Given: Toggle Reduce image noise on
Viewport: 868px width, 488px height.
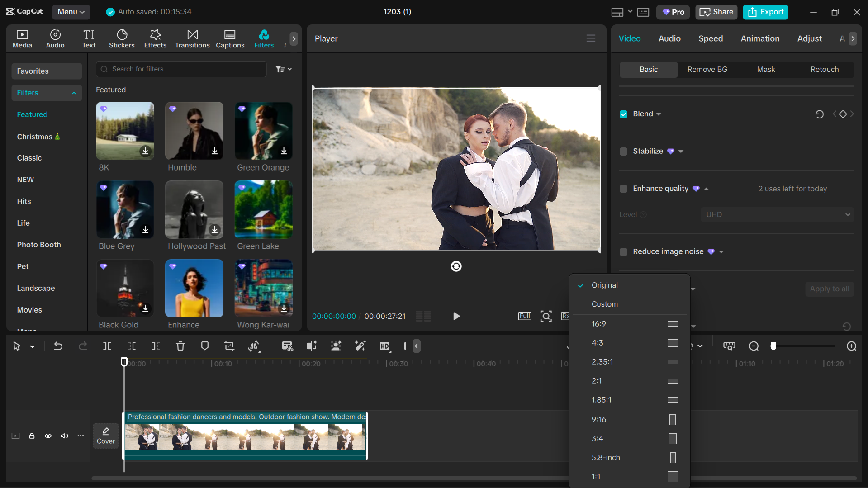Looking at the screenshot, I should 623,251.
